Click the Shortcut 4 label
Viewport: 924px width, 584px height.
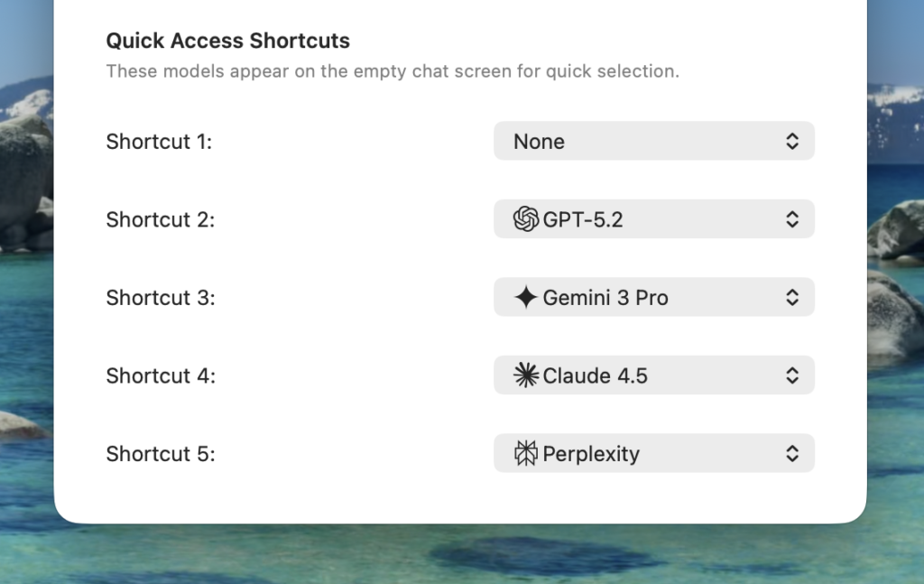tap(161, 376)
